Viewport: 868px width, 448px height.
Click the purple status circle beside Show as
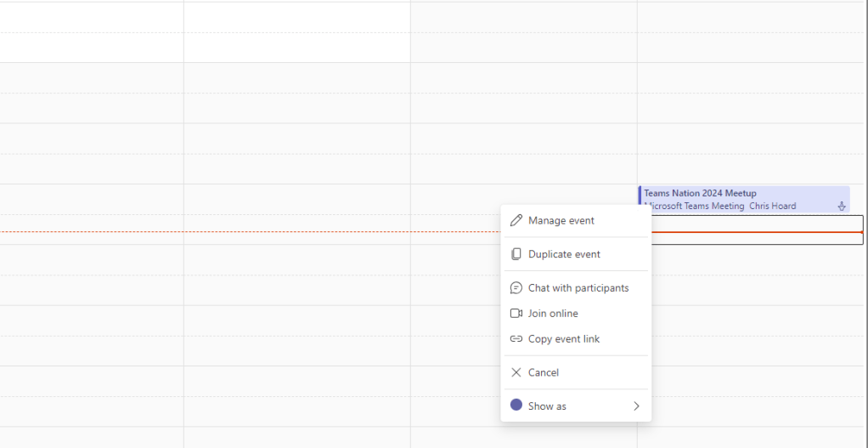point(516,405)
